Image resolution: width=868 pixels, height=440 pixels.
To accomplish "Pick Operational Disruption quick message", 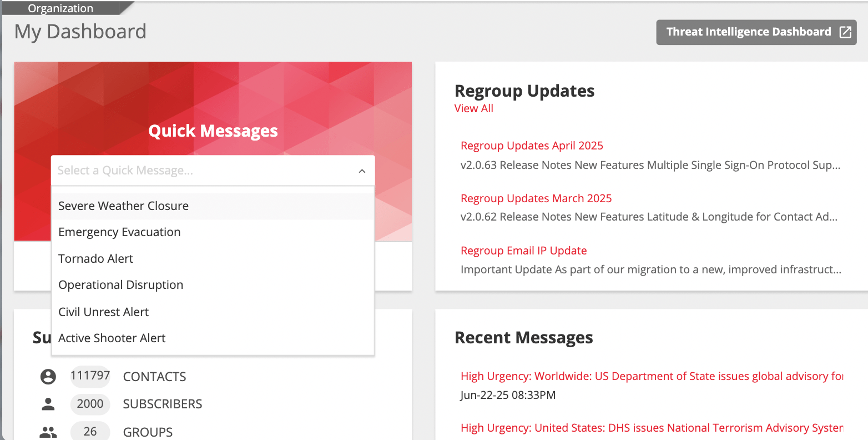I will (x=120, y=285).
